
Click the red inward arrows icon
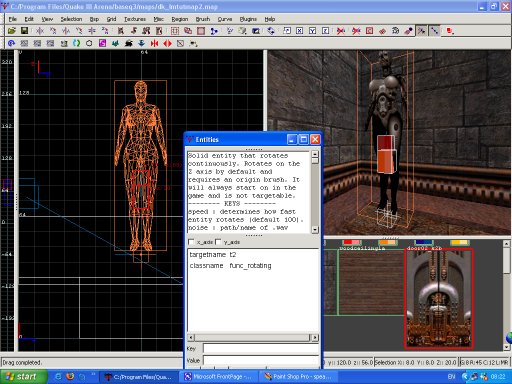click(154, 43)
